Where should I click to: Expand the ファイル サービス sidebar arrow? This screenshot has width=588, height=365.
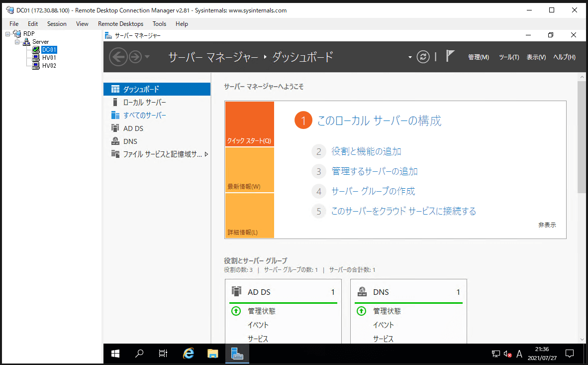[x=206, y=154]
